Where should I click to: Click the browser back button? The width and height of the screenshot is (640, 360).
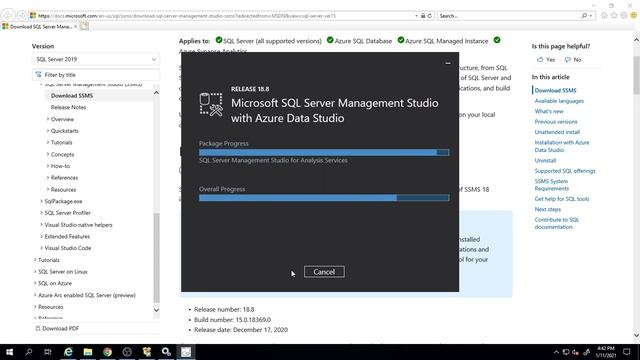pos(8,16)
